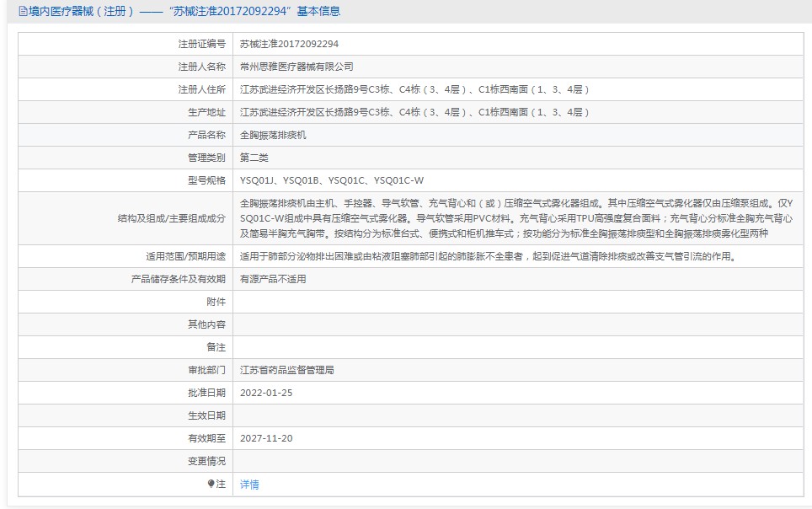812x509 pixels.
Task: Click the 注册人名称 label
Action: [x=202, y=67]
